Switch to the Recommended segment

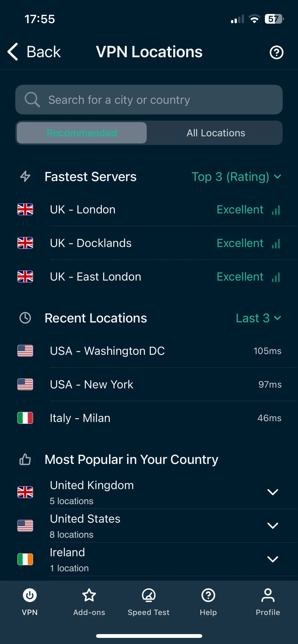[x=82, y=133]
